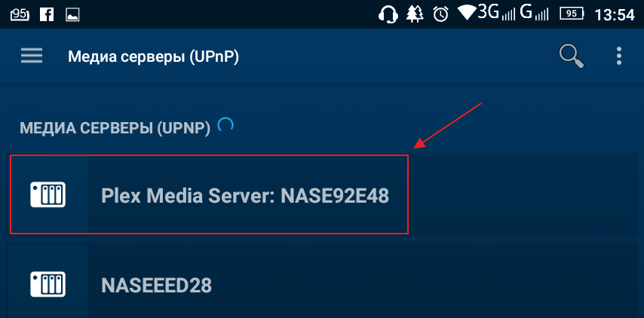Tap the NASEEED28 server icon
Image resolution: width=644 pixels, height=318 pixels.
(48, 284)
